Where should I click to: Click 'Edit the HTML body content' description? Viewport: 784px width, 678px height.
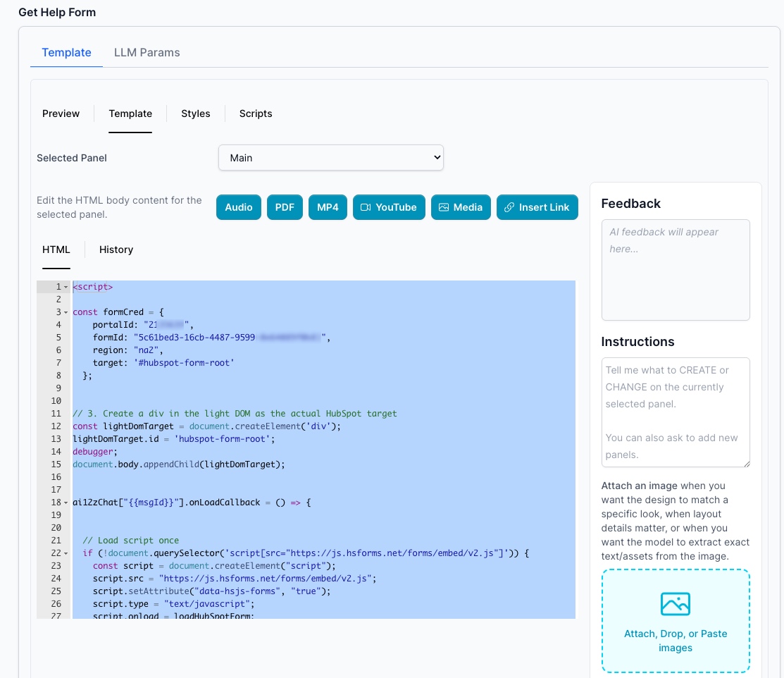point(119,207)
